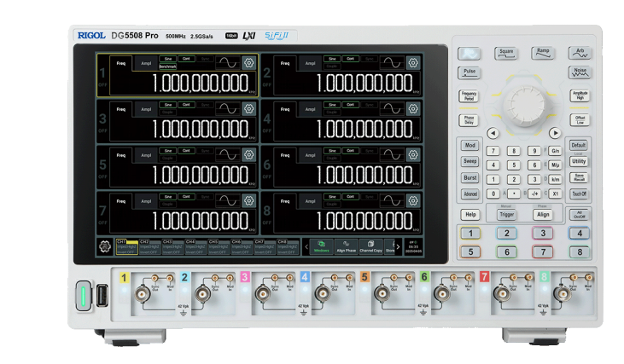This screenshot has width=624, height=364.
Task: Open channel 2 Sine waveform selector
Action: pos(332,59)
